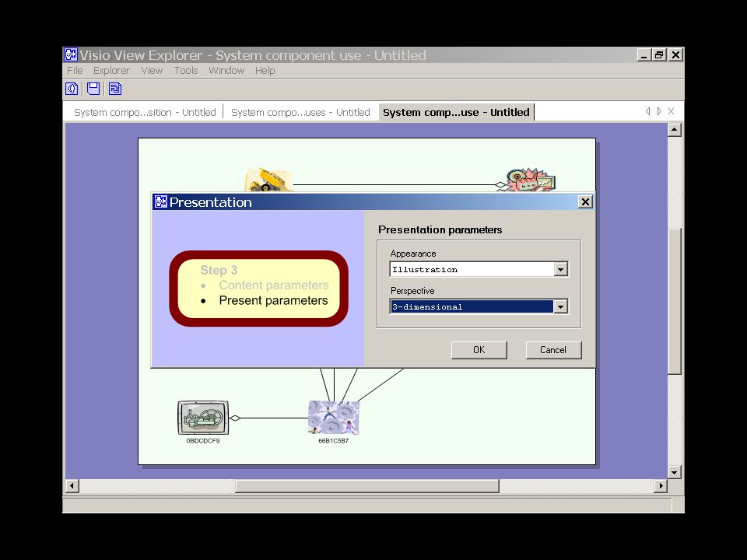
Task: Click the 3-dimensional value in Perspective combo
Action: [472, 306]
